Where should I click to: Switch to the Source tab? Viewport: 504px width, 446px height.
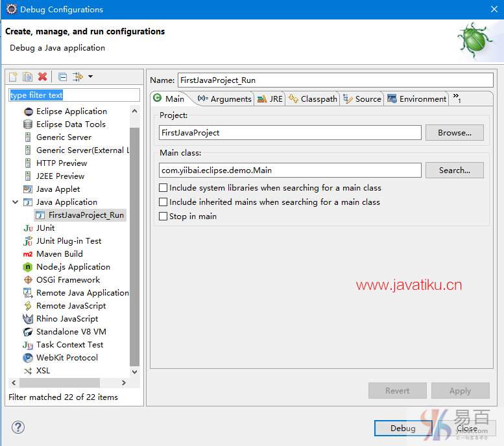pyautogui.click(x=362, y=99)
